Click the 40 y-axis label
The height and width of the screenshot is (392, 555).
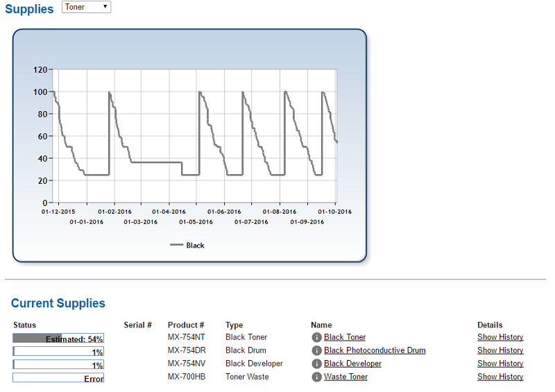point(42,159)
